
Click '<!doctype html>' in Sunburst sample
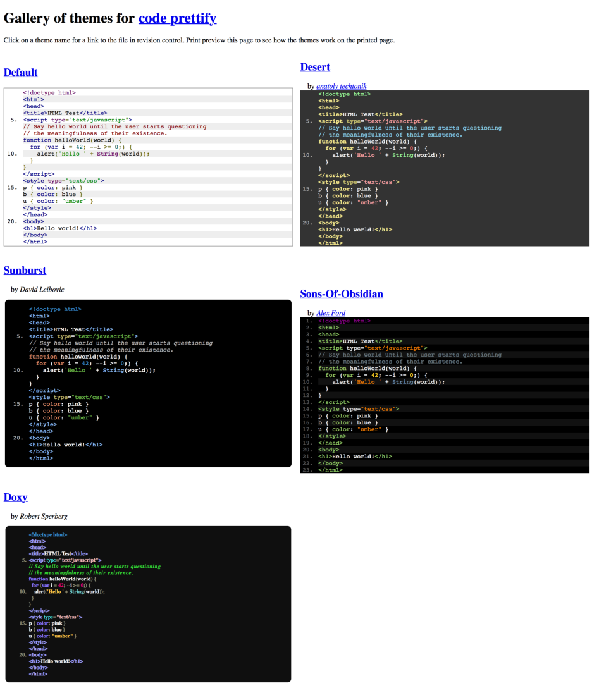click(56, 309)
